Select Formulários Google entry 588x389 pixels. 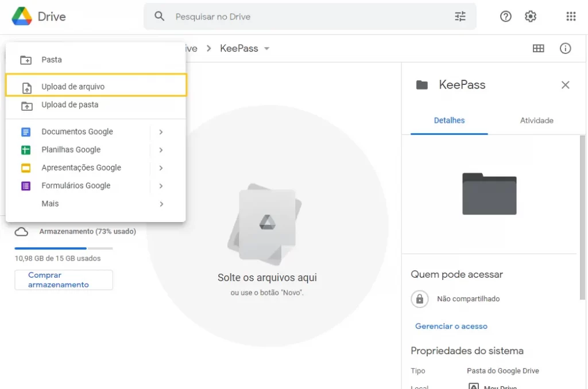tap(96, 186)
